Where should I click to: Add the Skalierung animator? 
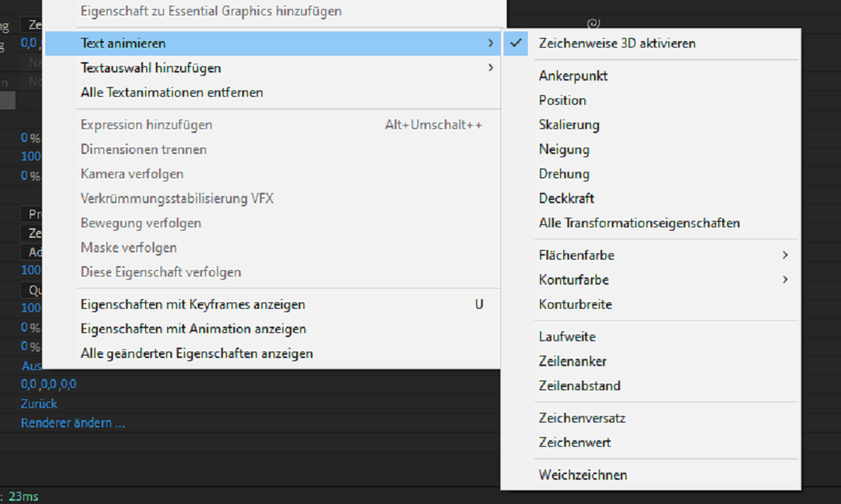pos(569,125)
